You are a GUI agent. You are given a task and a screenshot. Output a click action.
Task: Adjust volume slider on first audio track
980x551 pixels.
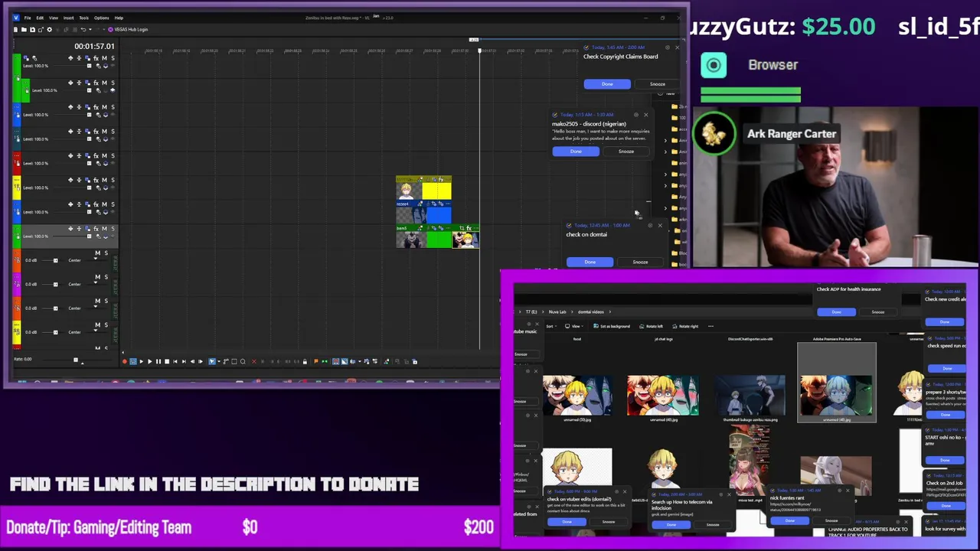coord(55,260)
